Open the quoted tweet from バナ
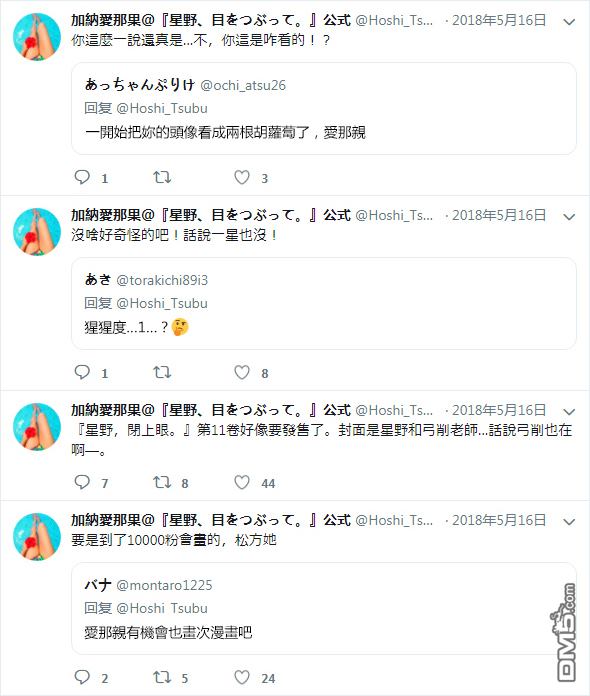The width and height of the screenshot is (590, 696). [324, 608]
